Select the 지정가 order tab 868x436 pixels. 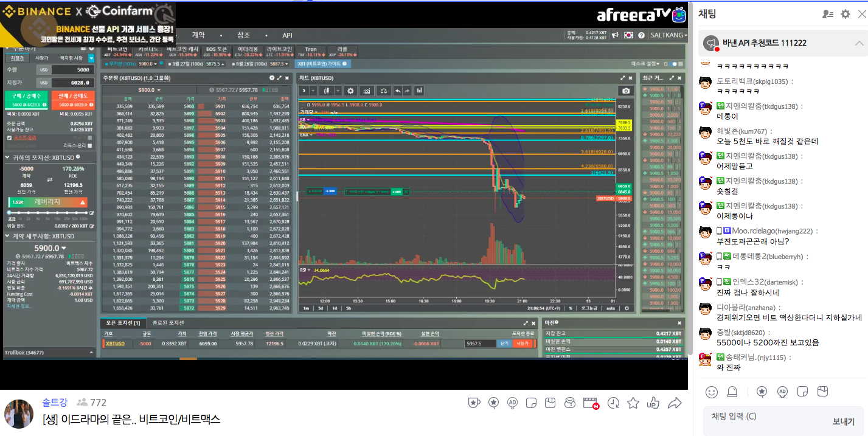[17, 58]
